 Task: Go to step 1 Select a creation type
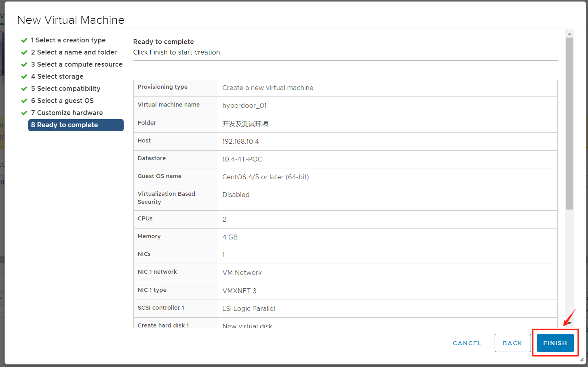click(x=68, y=40)
